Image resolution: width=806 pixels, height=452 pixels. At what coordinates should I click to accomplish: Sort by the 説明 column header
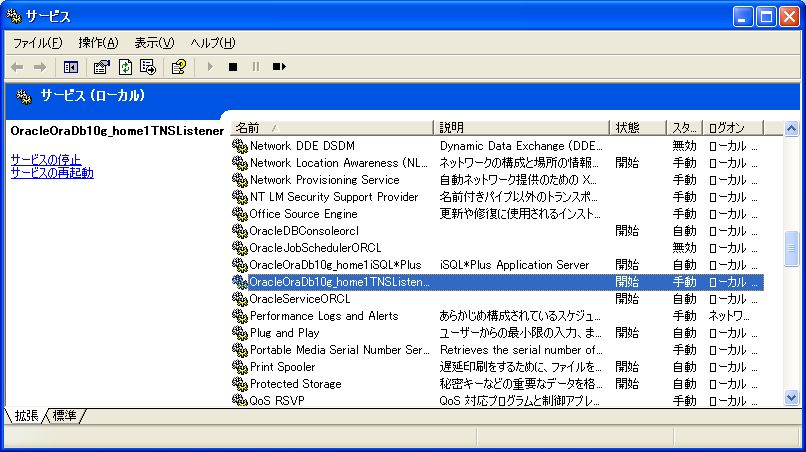pyautogui.click(x=522, y=128)
